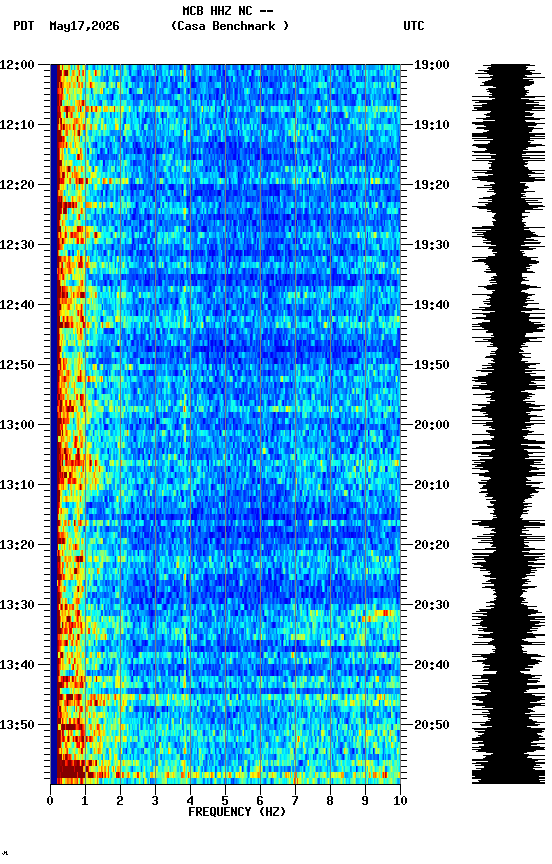Image resolution: width=552 pixels, height=864 pixels.
Task: Click the '5' frequency axis tick label
Action: tap(225, 801)
